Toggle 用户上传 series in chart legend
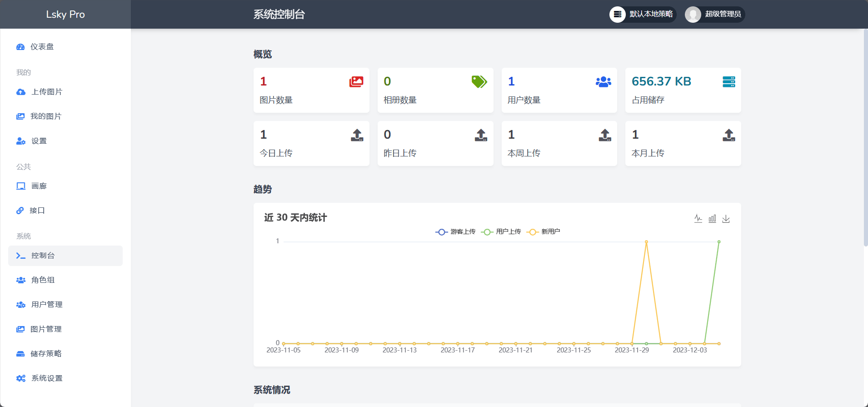This screenshot has width=868, height=407. click(501, 232)
